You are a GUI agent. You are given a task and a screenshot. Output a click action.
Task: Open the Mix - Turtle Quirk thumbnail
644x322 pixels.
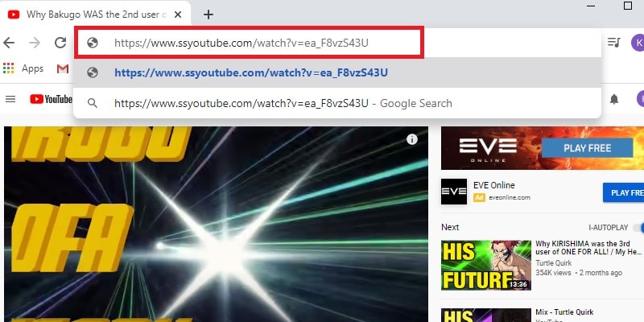[486, 315]
